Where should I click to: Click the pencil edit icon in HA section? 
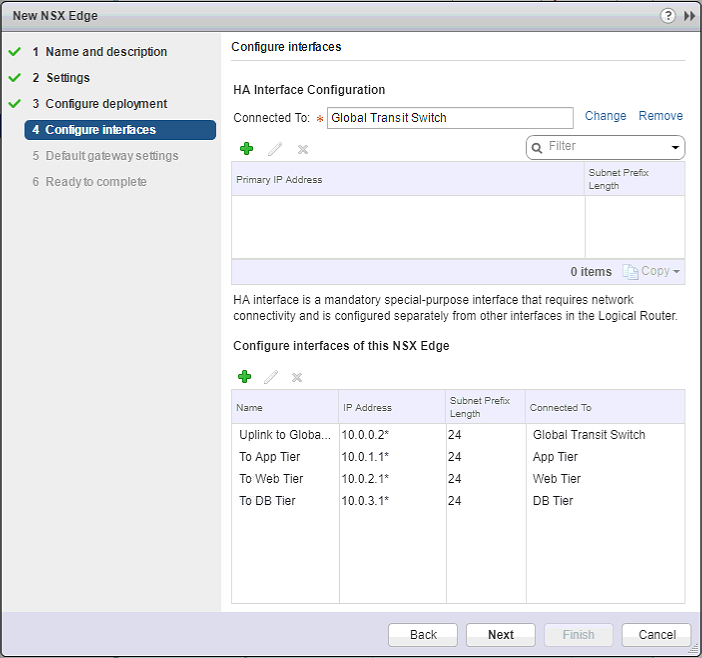[275, 149]
